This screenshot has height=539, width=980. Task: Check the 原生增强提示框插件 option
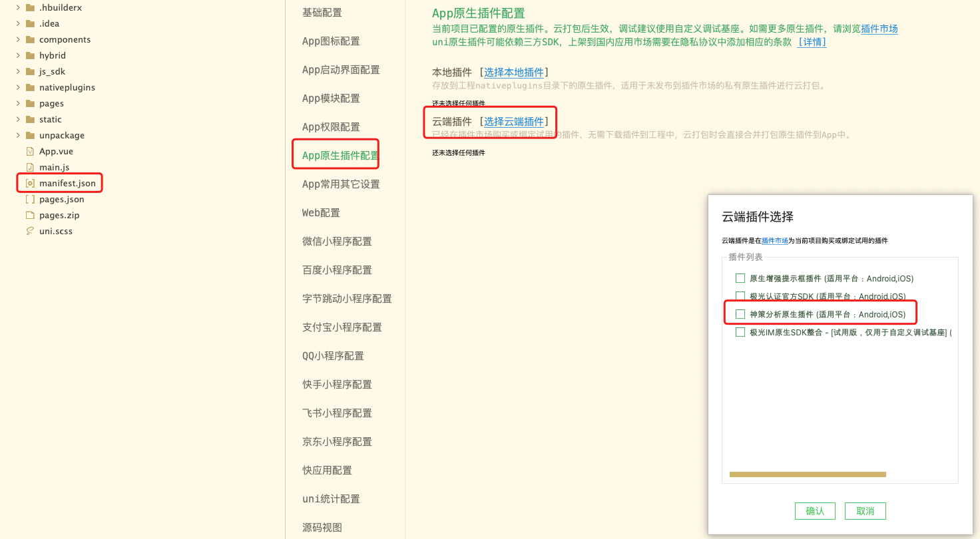point(740,278)
